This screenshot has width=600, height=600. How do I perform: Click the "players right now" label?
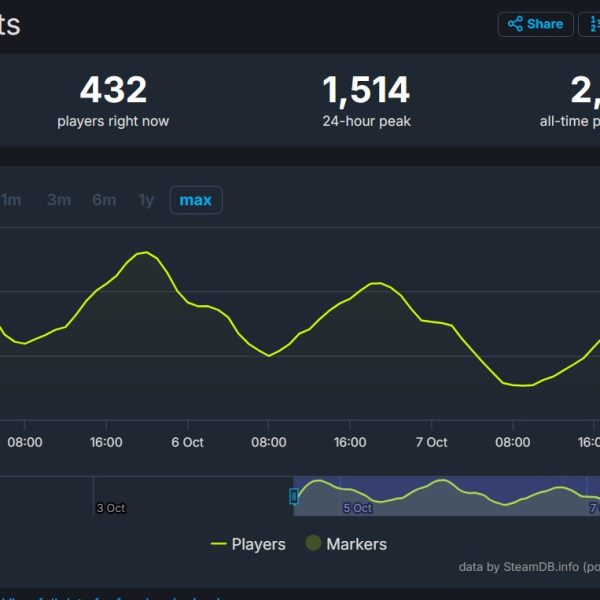point(113,121)
